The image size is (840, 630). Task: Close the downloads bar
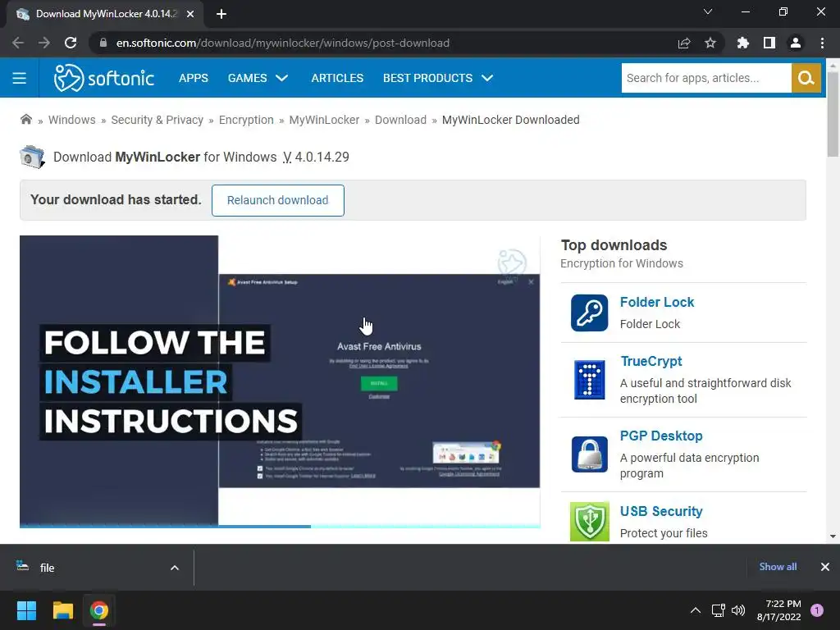825,567
